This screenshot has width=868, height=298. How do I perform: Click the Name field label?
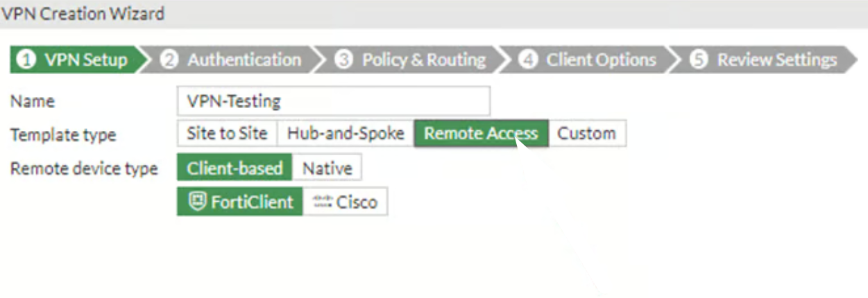32,101
